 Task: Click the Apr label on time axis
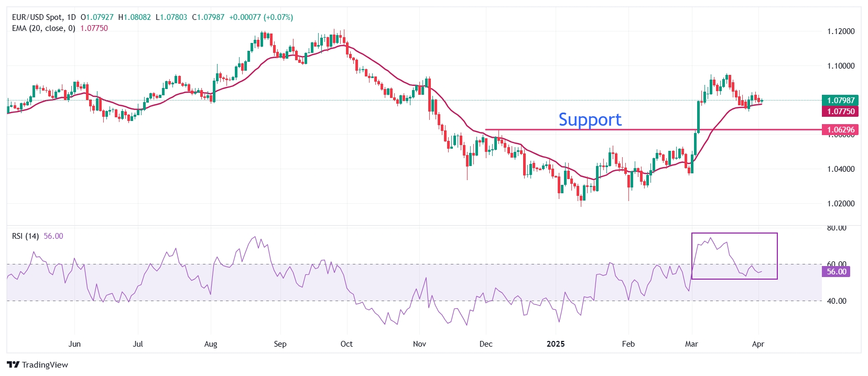pos(758,344)
